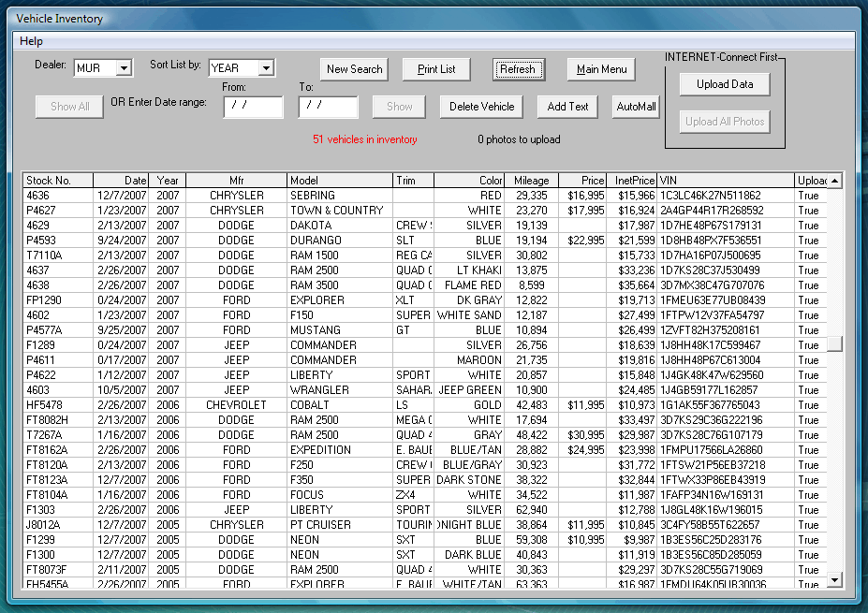Click the Print List button
This screenshot has width=868, height=613.
tap(436, 69)
